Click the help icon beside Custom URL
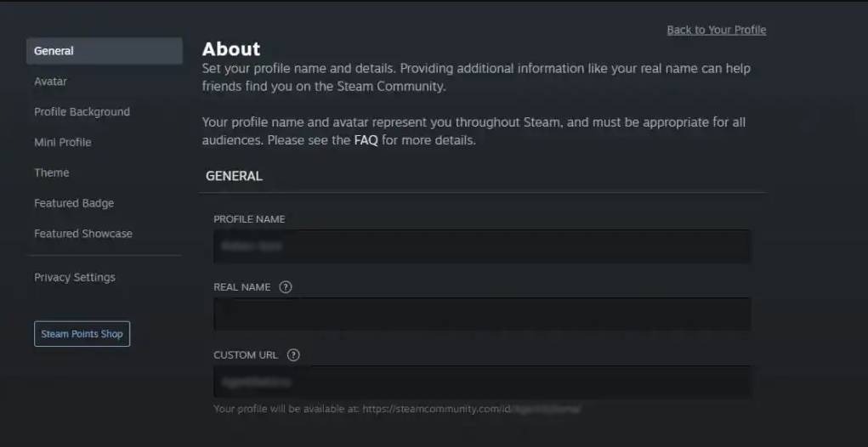The height and width of the screenshot is (447, 868). click(294, 355)
